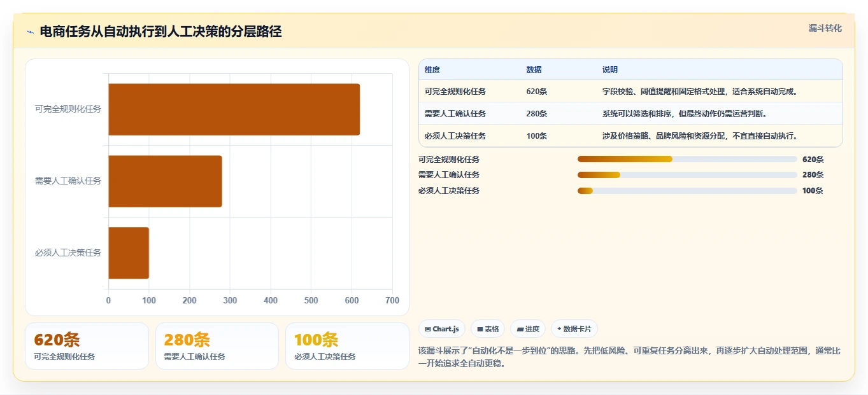Click the chart title 电商任务从自动执行到人工决策的分层路径

[x=161, y=32]
